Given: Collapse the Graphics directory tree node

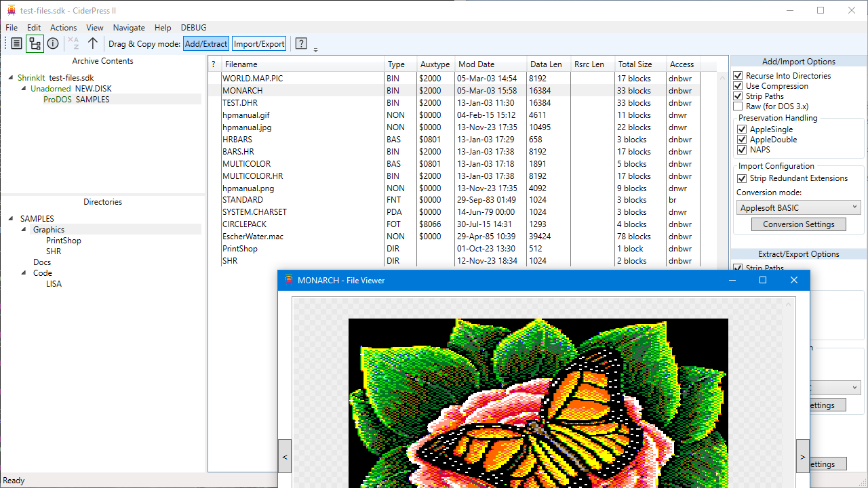Looking at the screenshot, I should pos(24,230).
